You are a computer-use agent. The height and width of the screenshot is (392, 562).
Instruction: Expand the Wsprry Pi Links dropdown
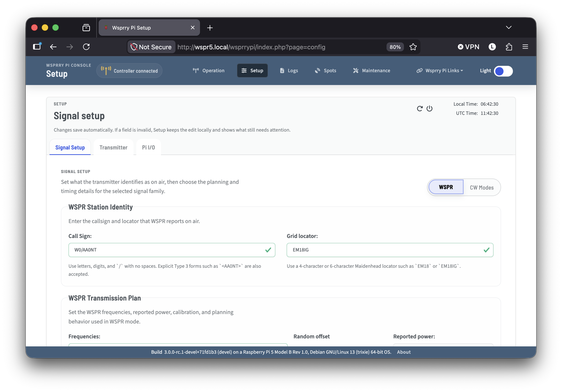click(440, 71)
